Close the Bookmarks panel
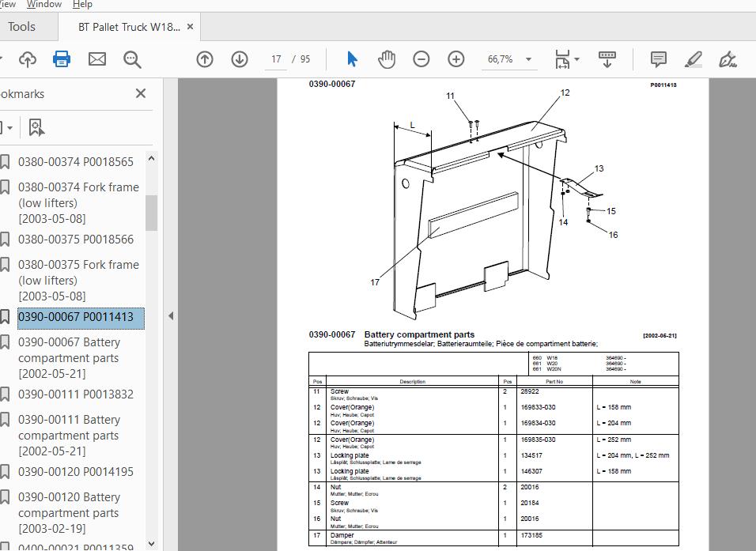Viewport: 756px width, 551px height. click(x=140, y=93)
